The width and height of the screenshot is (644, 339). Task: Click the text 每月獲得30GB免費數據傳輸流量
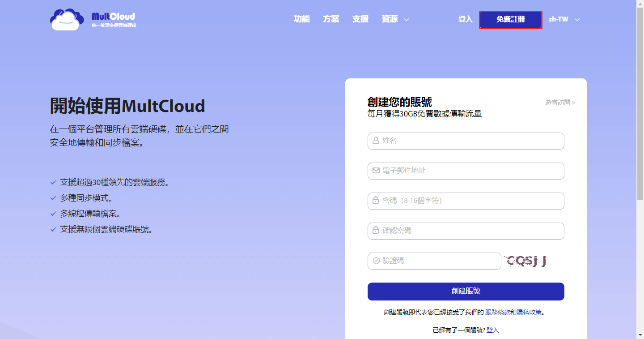click(x=425, y=114)
